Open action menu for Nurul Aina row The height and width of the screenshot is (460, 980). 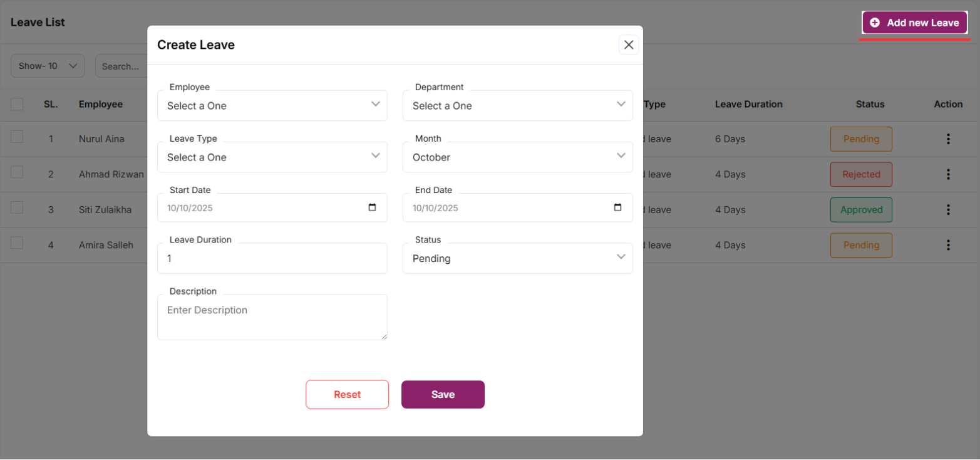[x=948, y=139]
